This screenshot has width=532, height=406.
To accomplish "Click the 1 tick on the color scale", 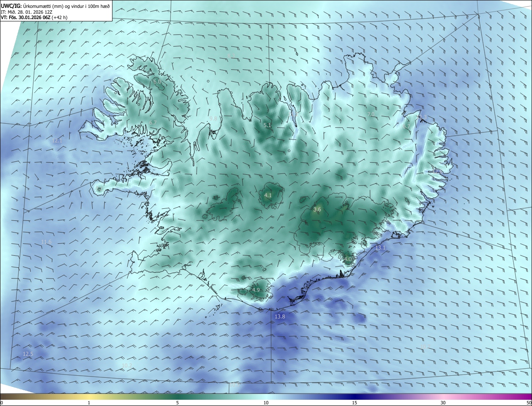I will 89,403.
